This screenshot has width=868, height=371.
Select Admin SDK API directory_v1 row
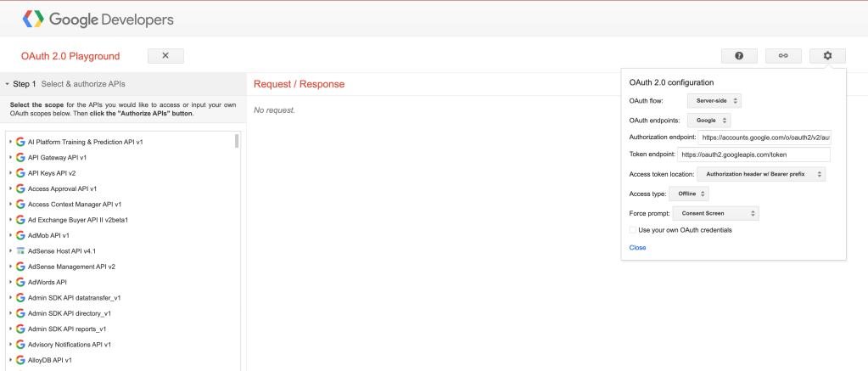70,313
